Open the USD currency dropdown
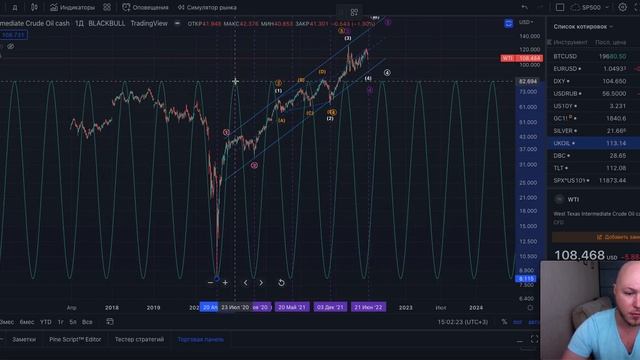640x360 pixels. [x=526, y=22]
